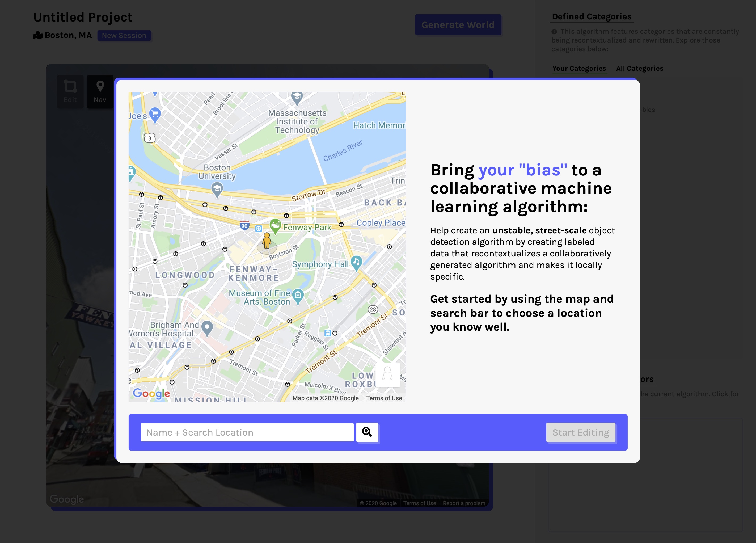Click the info icon under Defined Categories

click(554, 32)
